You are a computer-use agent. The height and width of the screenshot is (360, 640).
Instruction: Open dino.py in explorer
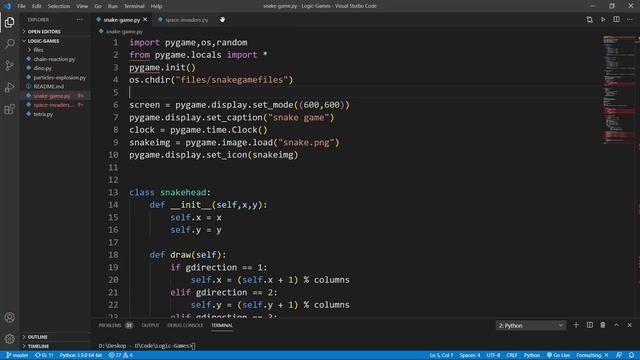tap(42, 68)
